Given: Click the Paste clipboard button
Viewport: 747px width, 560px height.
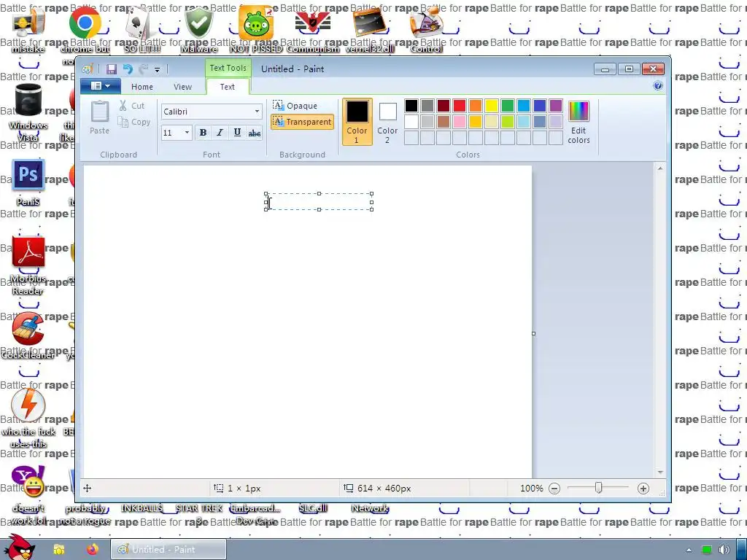Looking at the screenshot, I should point(99,117).
